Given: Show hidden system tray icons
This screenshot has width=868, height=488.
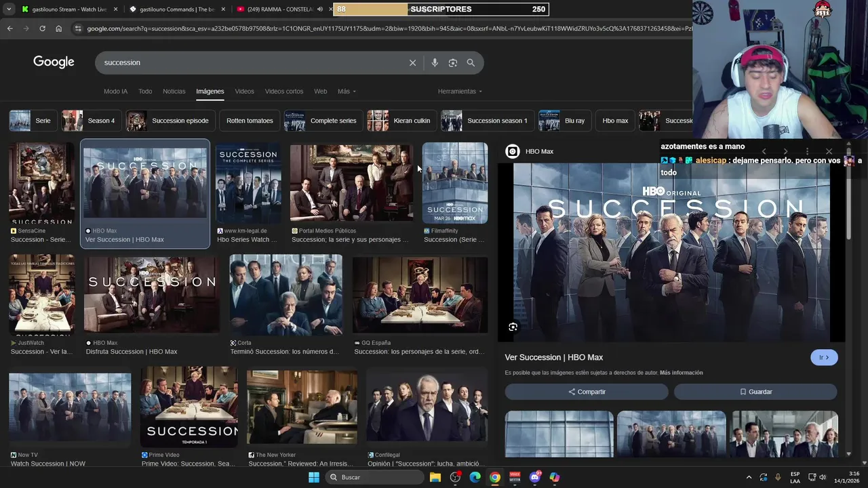Looking at the screenshot, I should 749,477.
